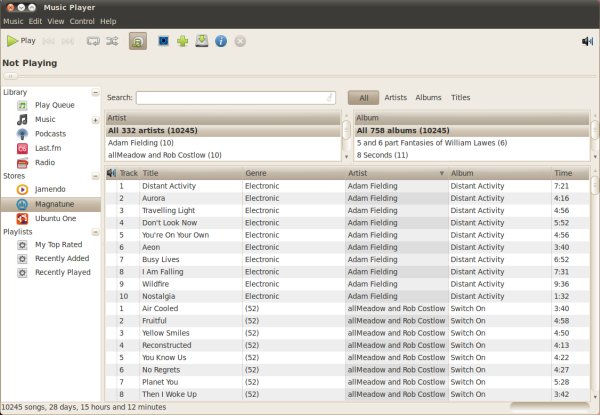The height and width of the screenshot is (415, 600).
Task: Collapse the Library section in sidebar
Action: [96, 92]
